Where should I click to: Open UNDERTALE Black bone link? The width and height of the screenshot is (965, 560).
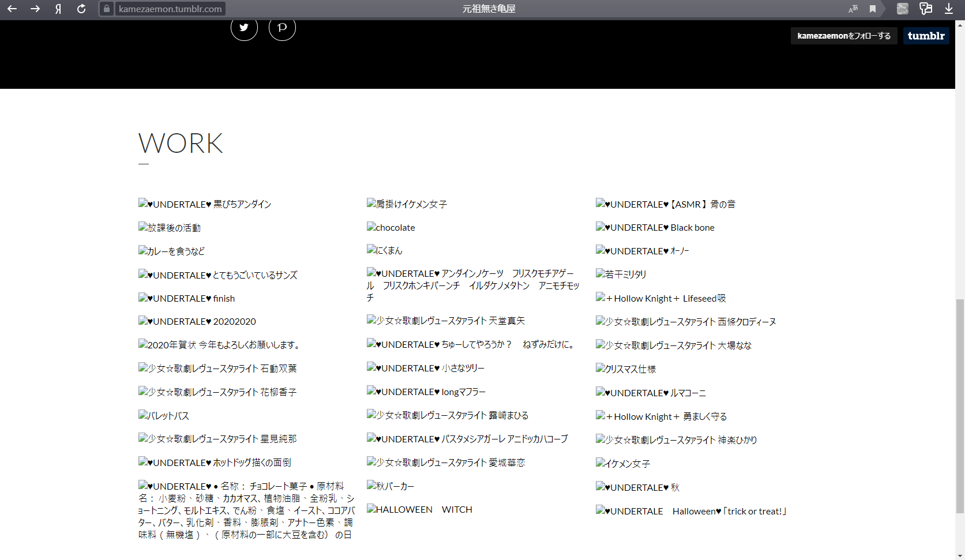tap(655, 227)
